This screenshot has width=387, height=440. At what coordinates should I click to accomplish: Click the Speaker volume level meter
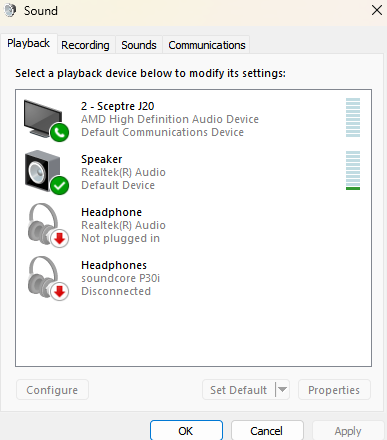click(353, 170)
